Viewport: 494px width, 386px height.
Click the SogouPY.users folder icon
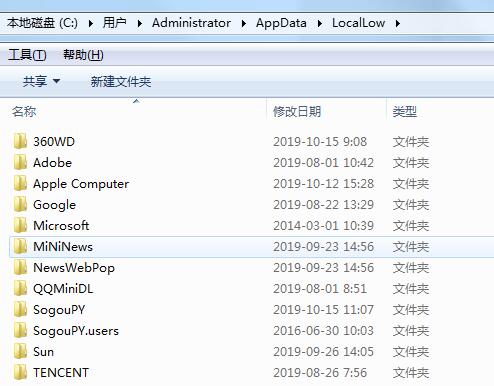click(x=20, y=330)
